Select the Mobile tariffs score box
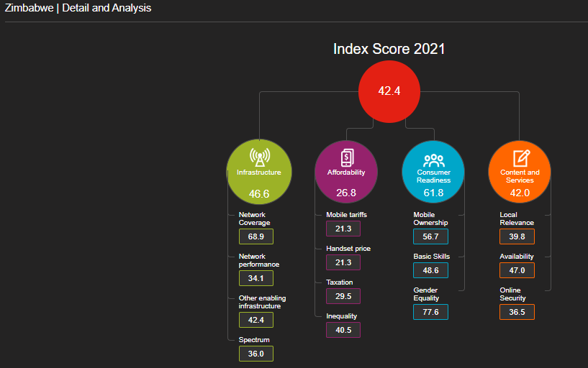The height and width of the screenshot is (368, 588). click(343, 229)
